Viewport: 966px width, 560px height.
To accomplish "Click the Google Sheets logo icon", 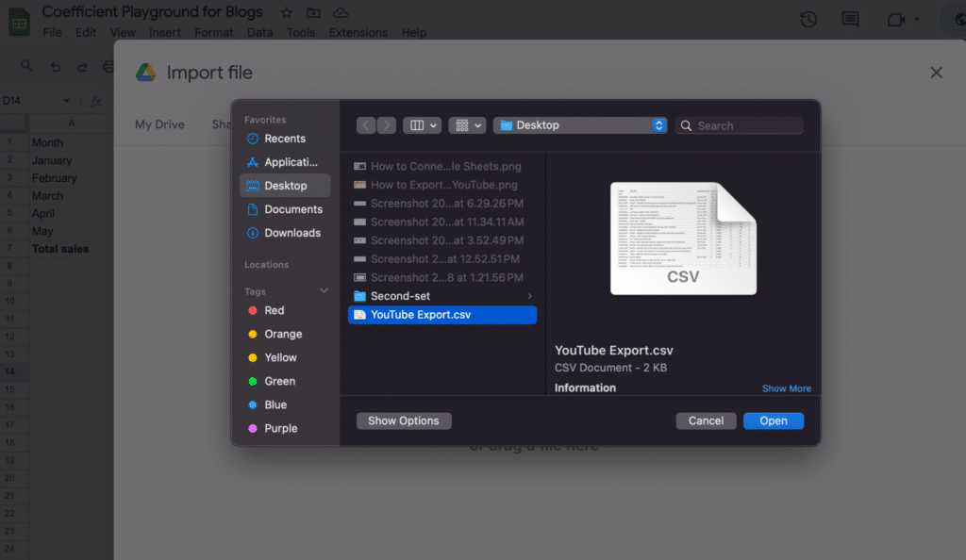I will point(19,22).
